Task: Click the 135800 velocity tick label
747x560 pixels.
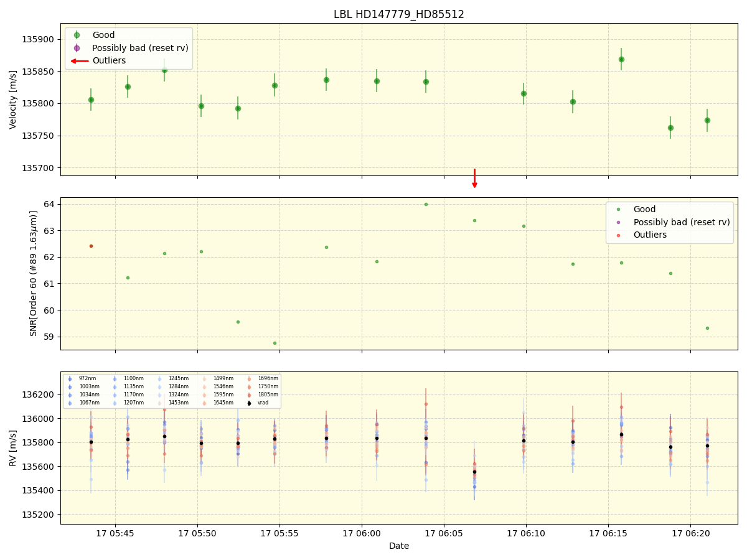Action: [39, 103]
